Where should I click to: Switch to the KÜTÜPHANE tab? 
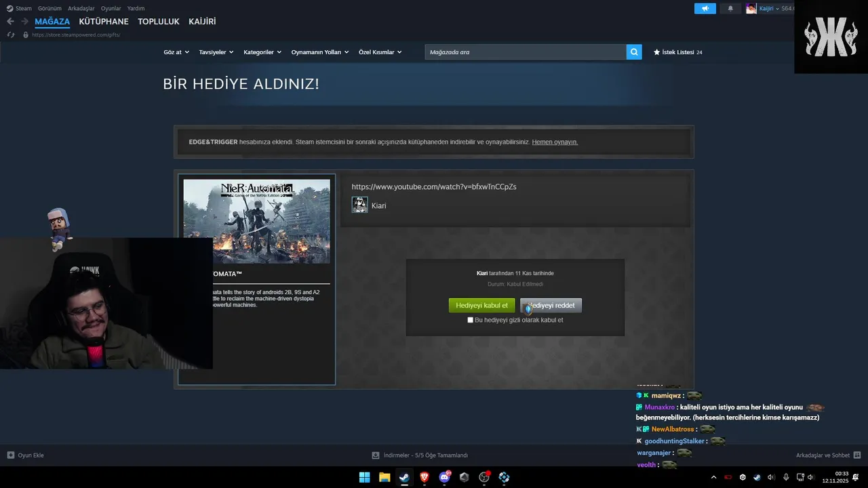(104, 22)
